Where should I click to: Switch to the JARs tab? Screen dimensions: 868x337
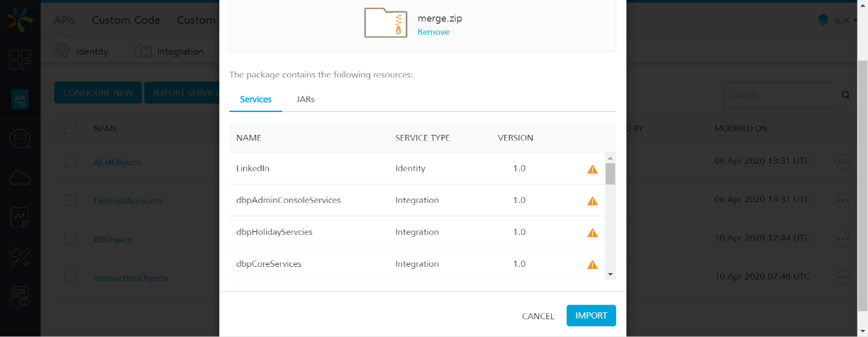(x=305, y=99)
